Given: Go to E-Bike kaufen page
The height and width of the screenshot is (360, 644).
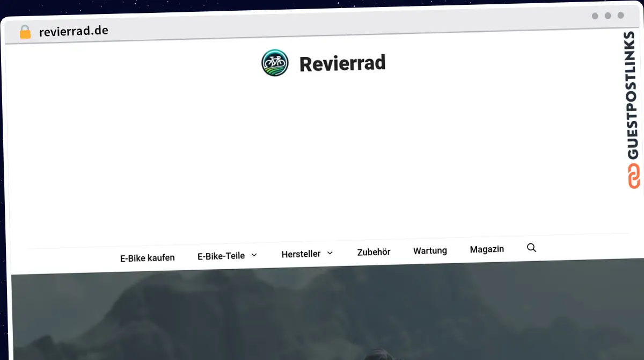Looking at the screenshot, I should click(147, 258).
